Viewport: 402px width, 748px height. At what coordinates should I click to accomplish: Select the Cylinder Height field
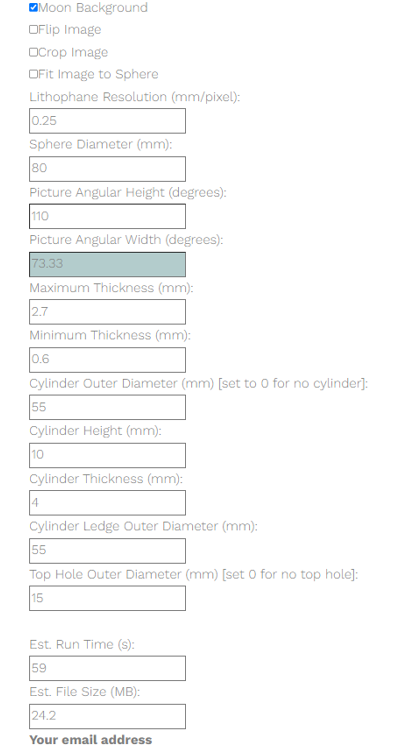pyautogui.click(x=107, y=455)
